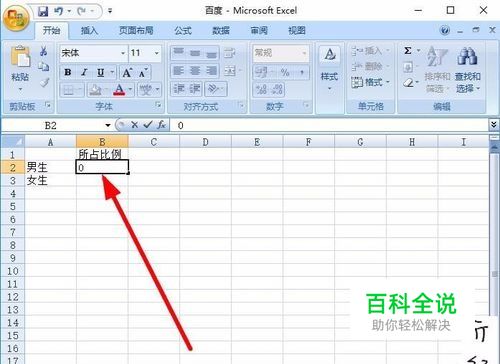Open Customize Quick Access Toolbar arrow

[x=110, y=12]
